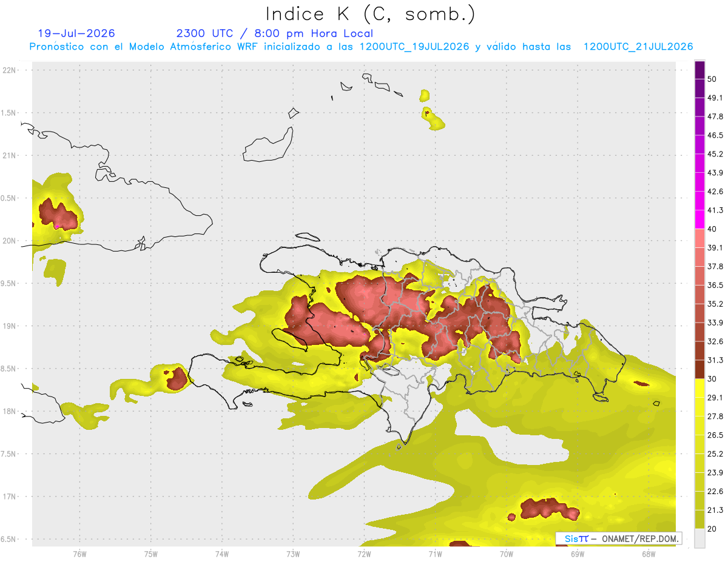The width and height of the screenshot is (728, 562).
Task: Click the '29.1' colorbar value
Action: (715, 398)
